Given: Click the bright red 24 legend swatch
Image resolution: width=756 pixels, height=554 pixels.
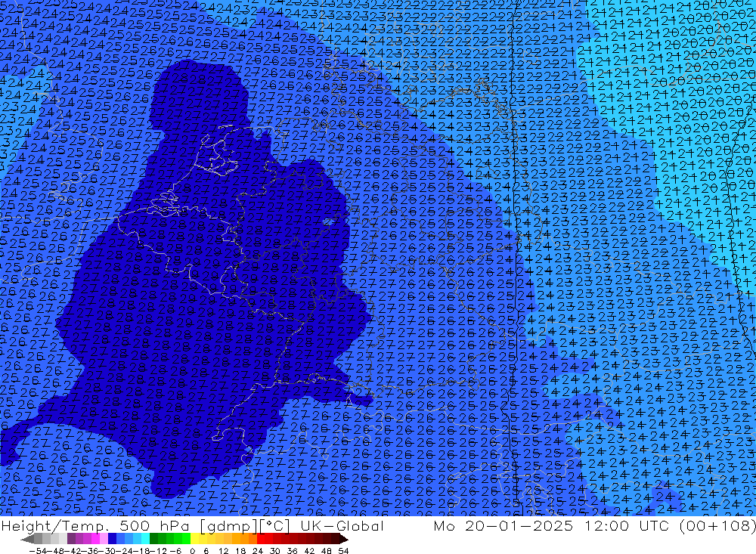Looking at the screenshot, I should point(261,539).
